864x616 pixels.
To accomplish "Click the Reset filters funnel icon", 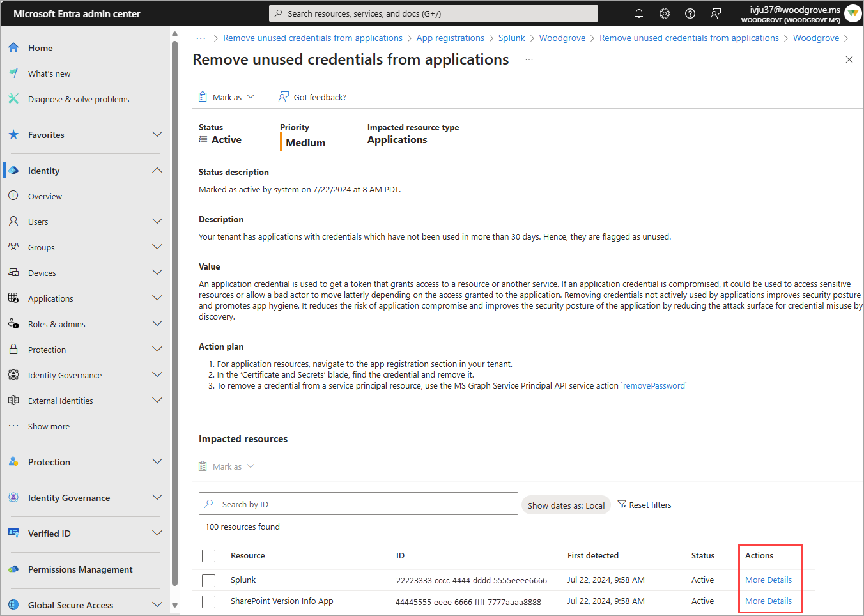I will (x=622, y=505).
